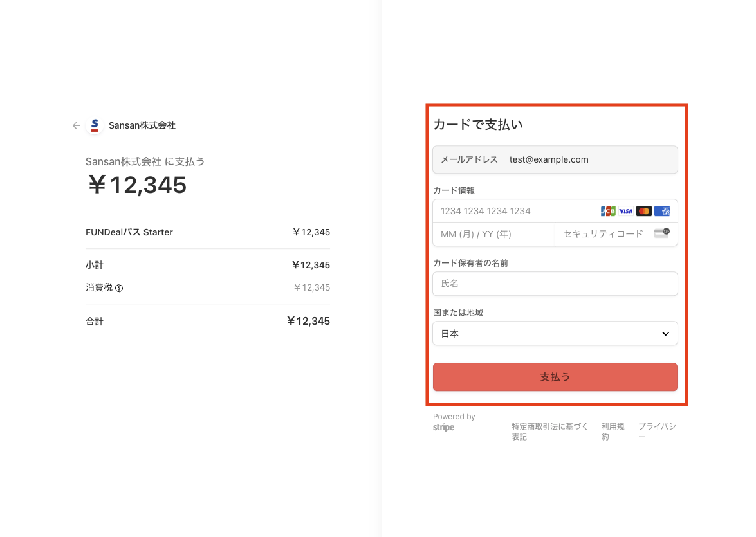
Task: Open the プライバシー privacy link
Action: coord(657,432)
